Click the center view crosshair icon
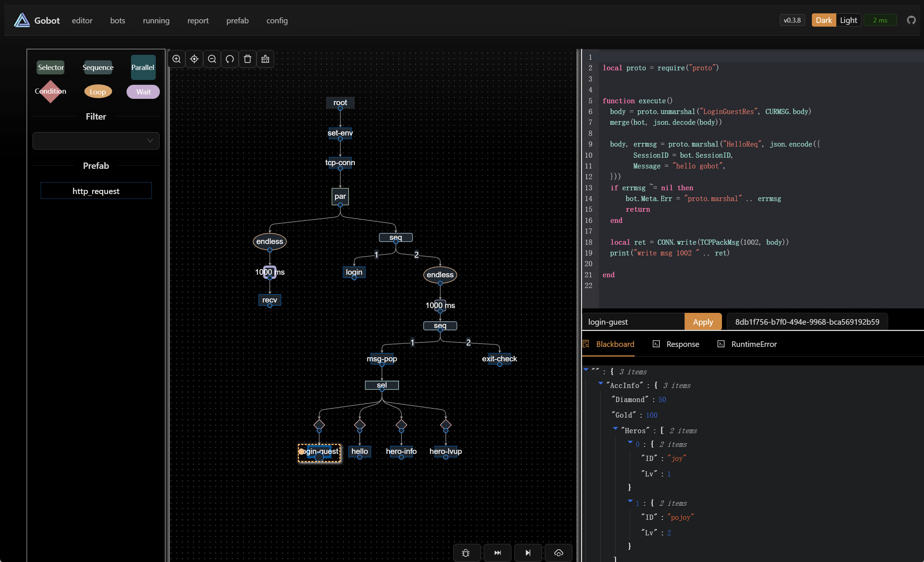The height and width of the screenshot is (562, 924). click(x=194, y=59)
